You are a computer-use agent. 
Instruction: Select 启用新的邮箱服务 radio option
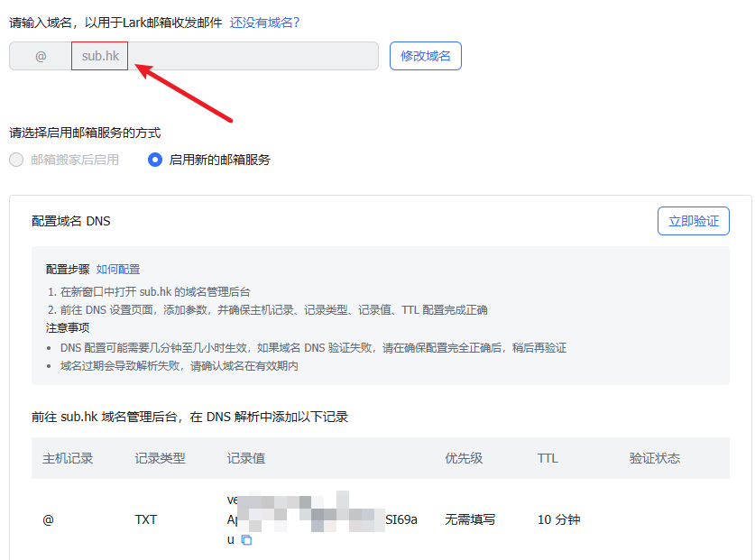click(155, 160)
